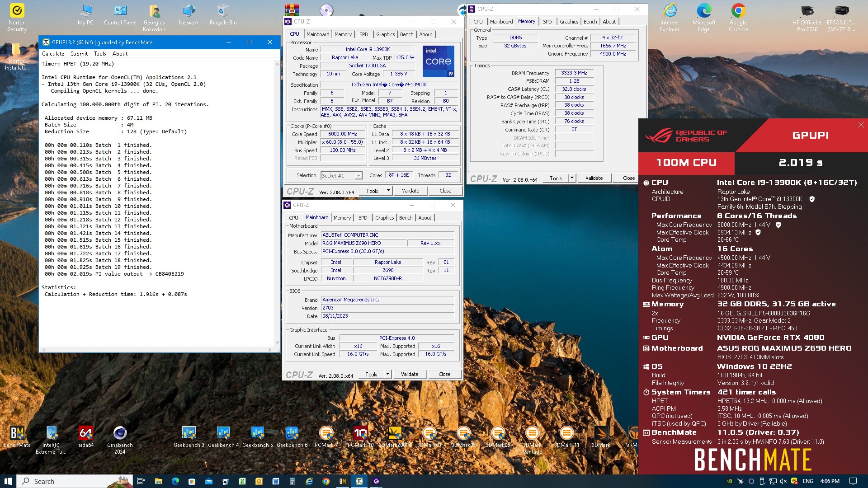The image size is (868, 488).
Task: Click the Intel Core logo in CPU-Z
Action: pyautogui.click(x=438, y=61)
